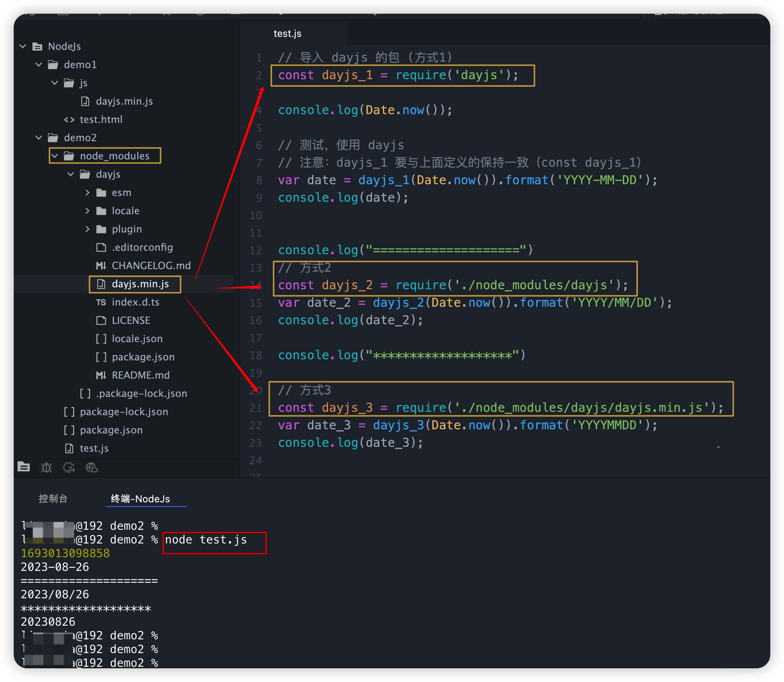The height and width of the screenshot is (682, 784).
Task: Click timestamp output 1693013098858 in terminal
Action: 65,553
